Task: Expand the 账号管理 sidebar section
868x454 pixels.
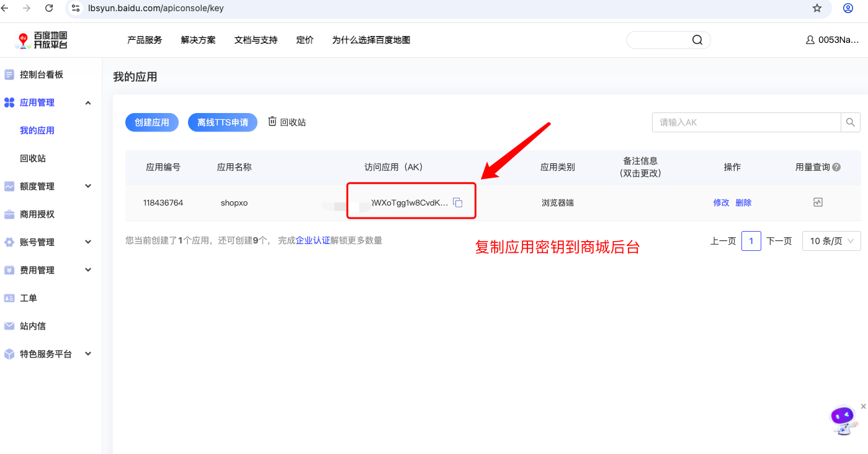Action: 88,242
